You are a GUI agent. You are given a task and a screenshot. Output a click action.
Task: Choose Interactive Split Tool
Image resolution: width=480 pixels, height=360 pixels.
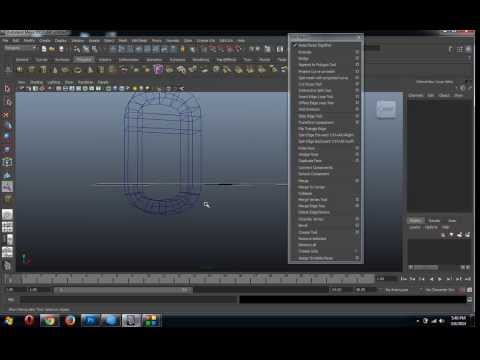click(x=315, y=90)
